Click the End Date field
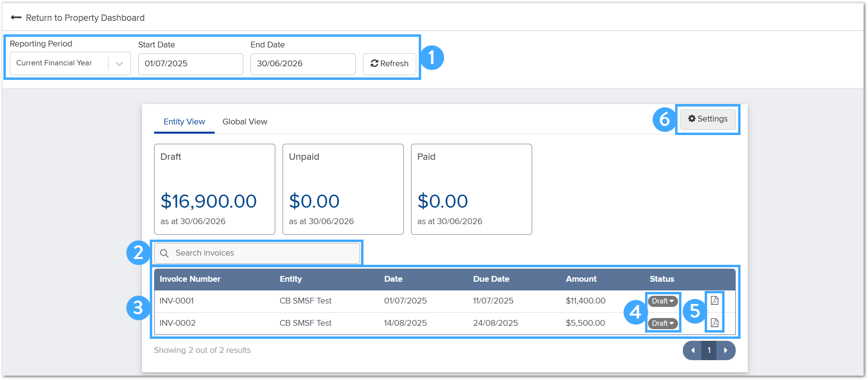 303,64
